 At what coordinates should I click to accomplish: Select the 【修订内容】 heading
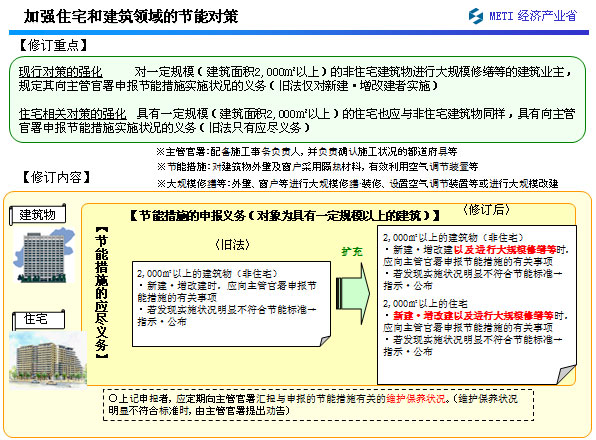(x=56, y=177)
